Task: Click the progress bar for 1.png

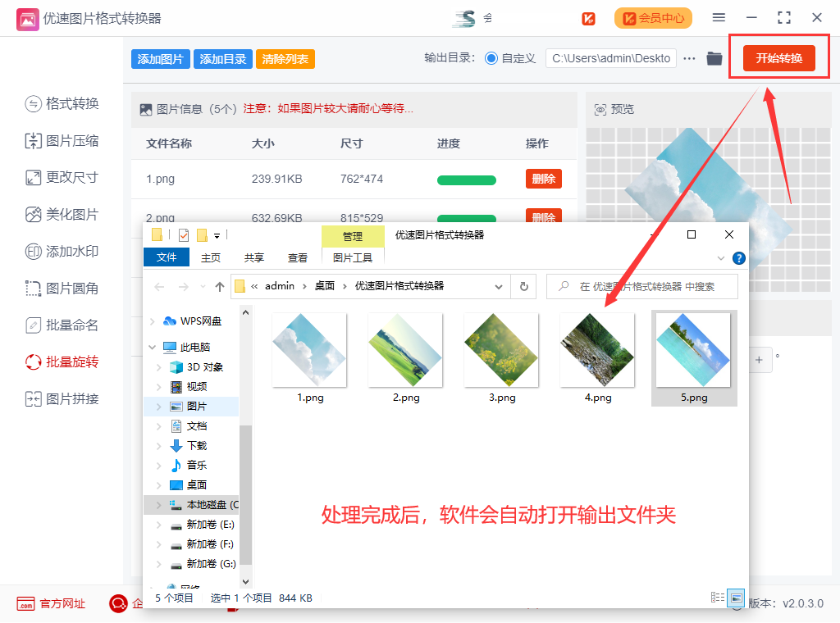Action: [466, 180]
